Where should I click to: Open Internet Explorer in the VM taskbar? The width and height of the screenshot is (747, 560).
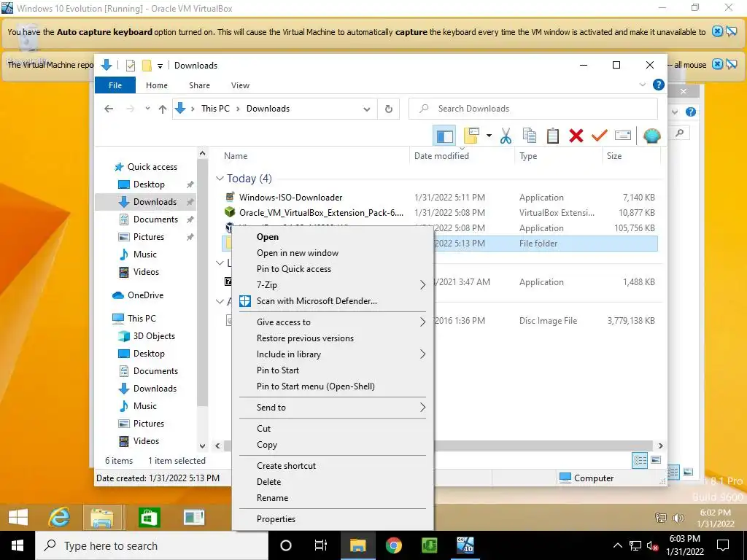pos(59,517)
